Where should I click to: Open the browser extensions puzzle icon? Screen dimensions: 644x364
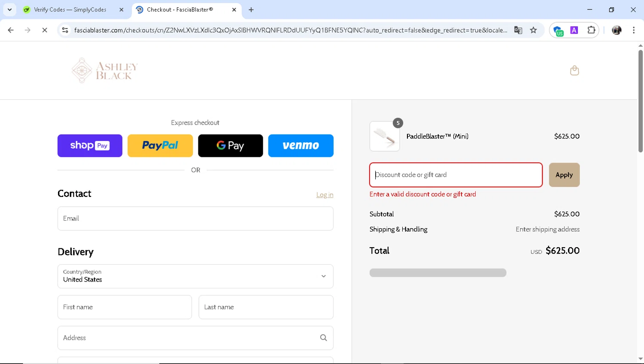591,30
